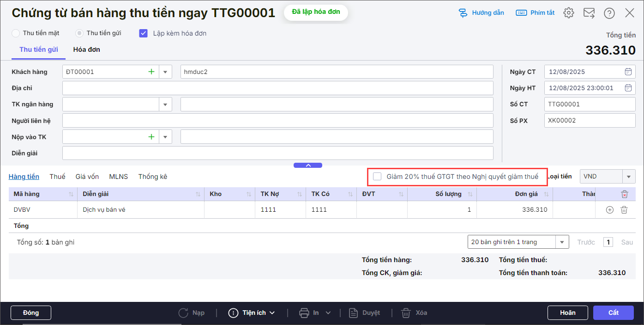
Task: Select Thu tiền mặt radio button
Action: pyautogui.click(x=16, y=33)
